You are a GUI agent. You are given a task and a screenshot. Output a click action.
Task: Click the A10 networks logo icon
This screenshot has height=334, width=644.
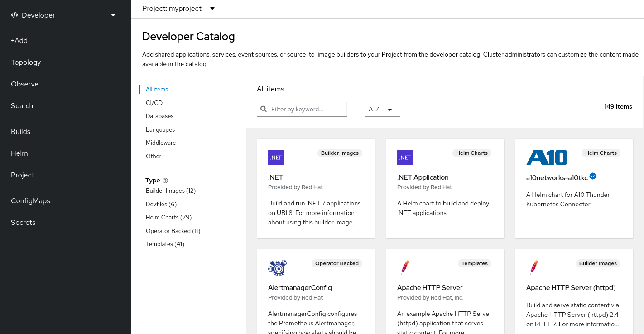pos(547,157)
